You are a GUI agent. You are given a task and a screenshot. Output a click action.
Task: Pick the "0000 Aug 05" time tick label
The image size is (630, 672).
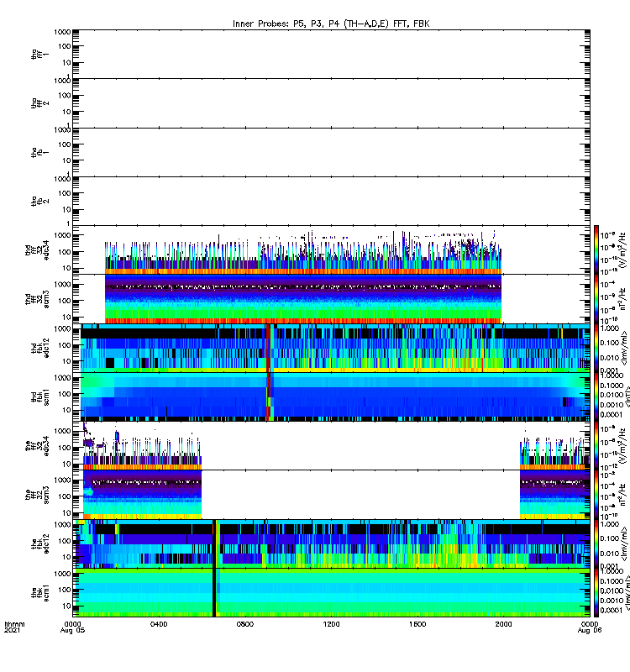(72, 627)
